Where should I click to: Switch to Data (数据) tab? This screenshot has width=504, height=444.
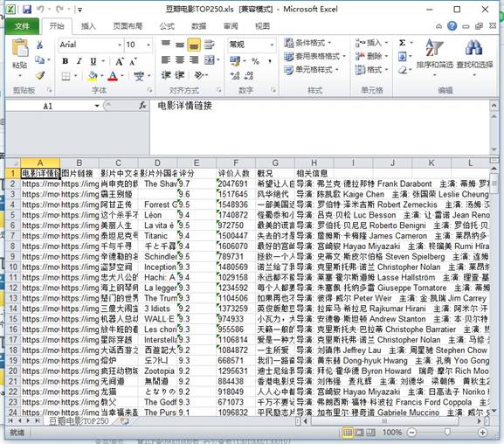pos(198,26)
